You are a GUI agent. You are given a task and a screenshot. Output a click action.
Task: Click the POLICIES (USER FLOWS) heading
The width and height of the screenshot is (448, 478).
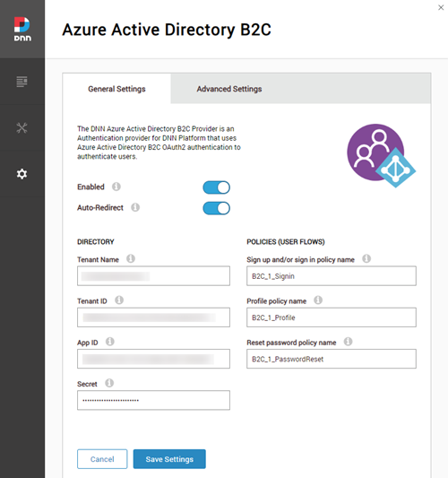(286, 242)
